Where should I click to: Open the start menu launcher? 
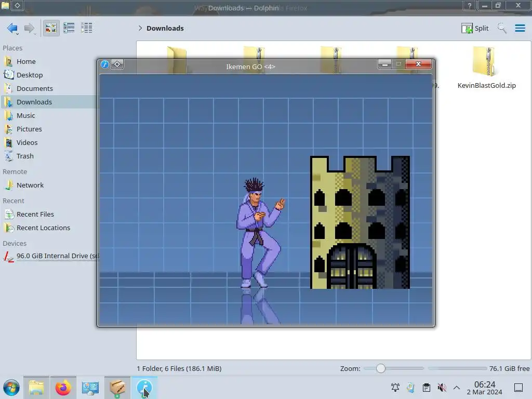point(11,388)
